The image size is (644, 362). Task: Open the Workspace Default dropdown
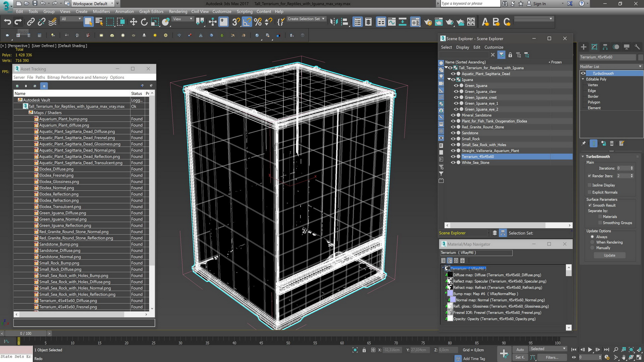(x=93, y=4)
